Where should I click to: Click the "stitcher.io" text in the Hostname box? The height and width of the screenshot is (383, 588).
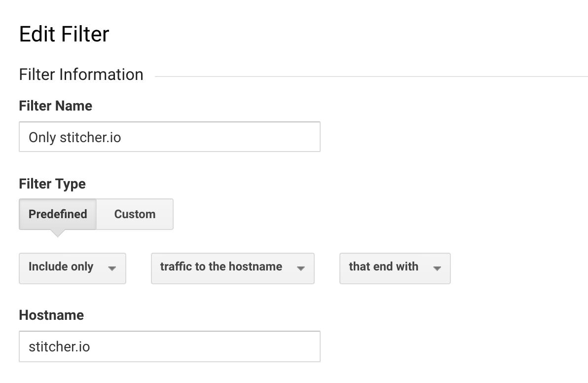(59, 346)
